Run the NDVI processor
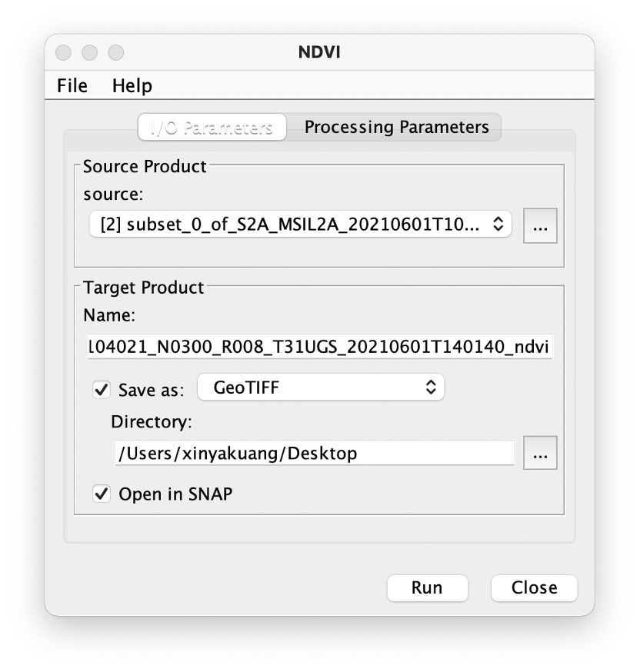Image resolution: width=640 pixels, height=672 pixels. click(x=427, y=587)
